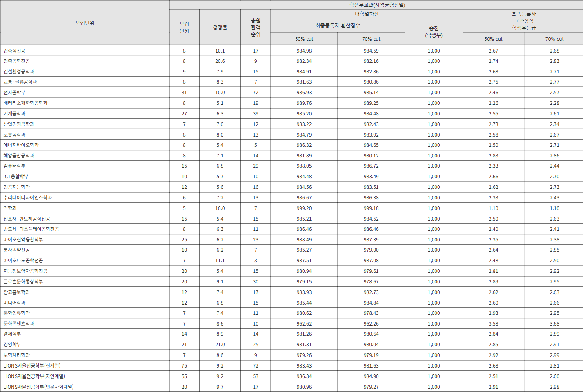Click the 건축학전공 row label

click(15, 51)
